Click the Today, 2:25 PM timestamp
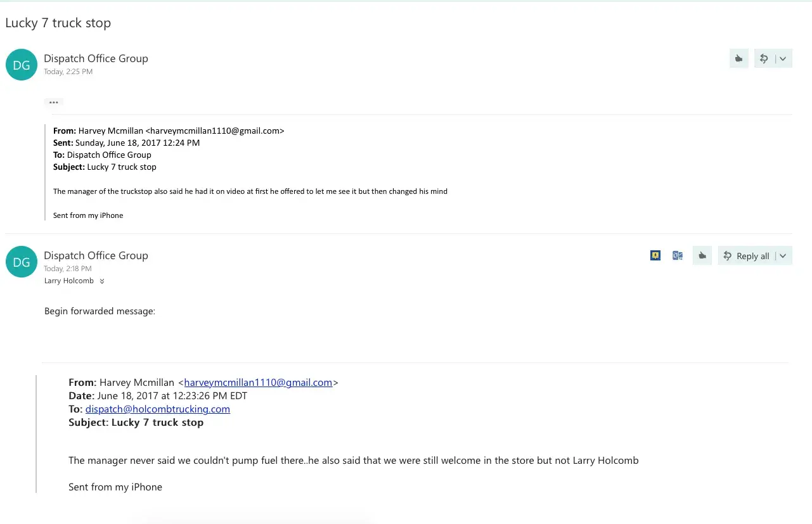This screenshot has height=524, width=812. pyautogui.click(x=68, y=72)
